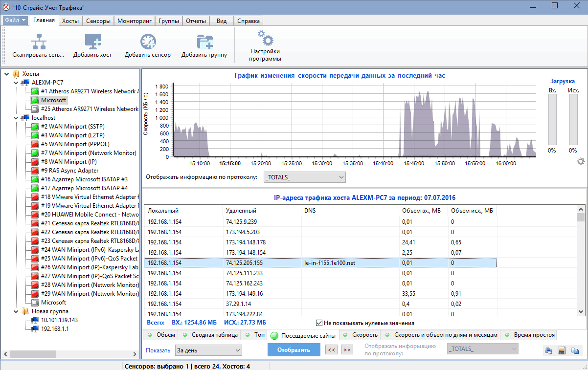Click the folder icon of Новая группа
The image size is (588, 370).
[25, 311]
